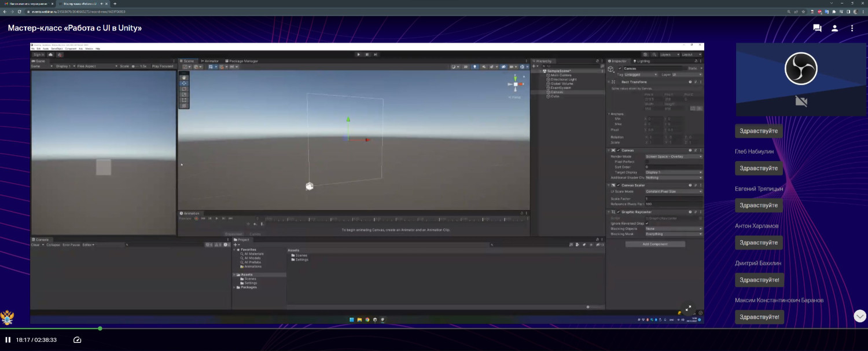Select Directional Light in Hierarchy
Screen dimensions: 868x351
pos(562,79)
